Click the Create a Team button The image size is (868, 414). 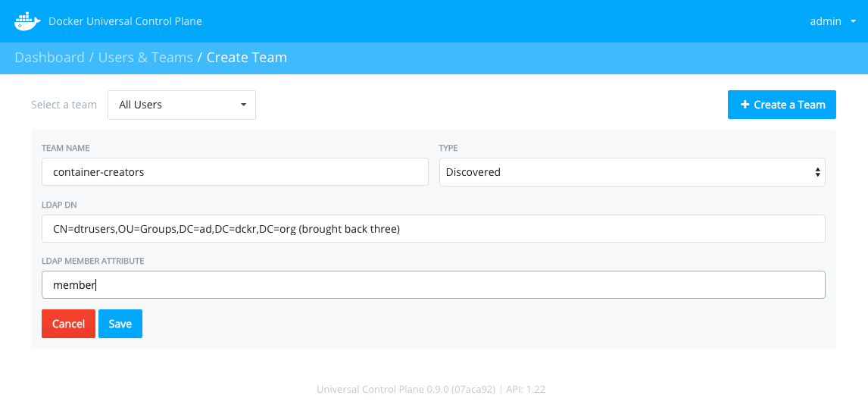click(x=782, y=105)
